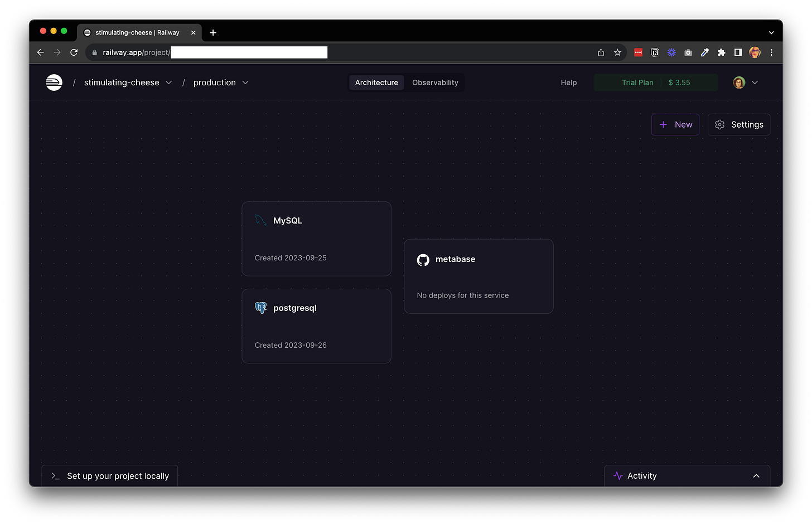Click the PostgreSQL elephant icon

(260, 308)
